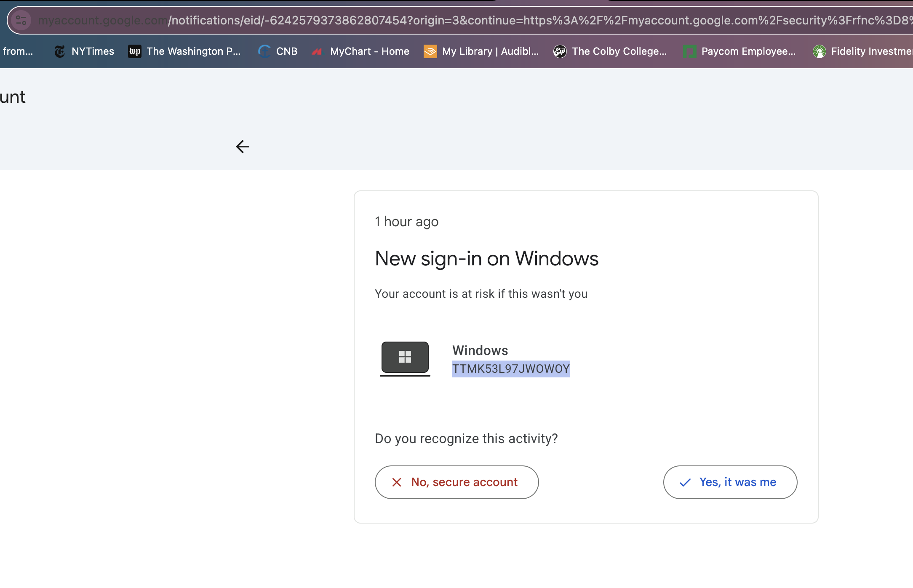
Task: Open The Washington Post bookmark
Action: pos(184,51)
